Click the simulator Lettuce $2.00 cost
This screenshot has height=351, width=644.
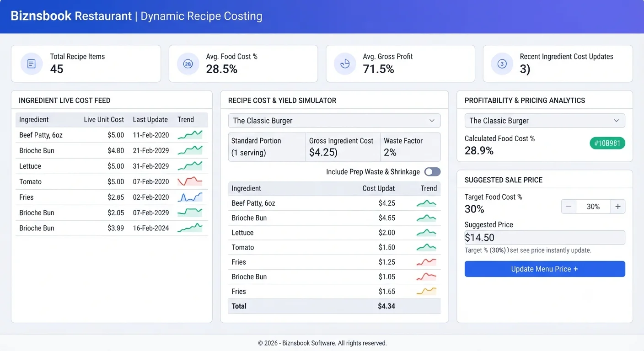point(386,233)
